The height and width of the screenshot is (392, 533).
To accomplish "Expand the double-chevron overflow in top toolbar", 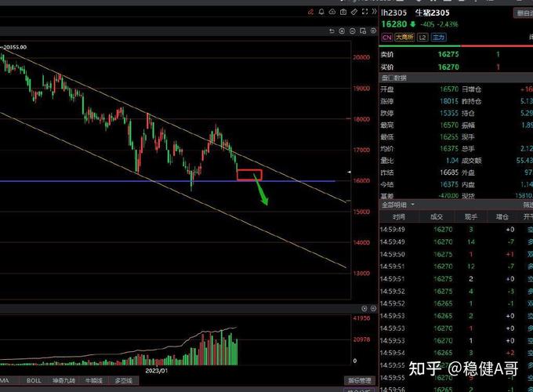I will pos(374,12).
